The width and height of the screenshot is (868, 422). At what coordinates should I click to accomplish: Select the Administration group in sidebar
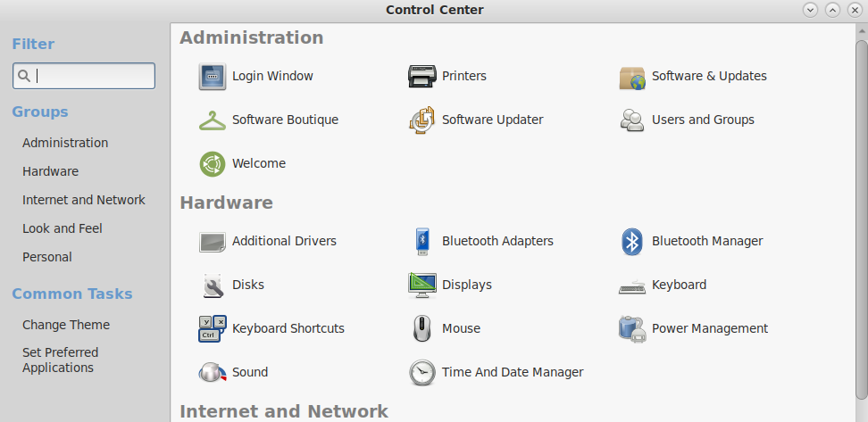pyautogui.click(x=65, y=143)
